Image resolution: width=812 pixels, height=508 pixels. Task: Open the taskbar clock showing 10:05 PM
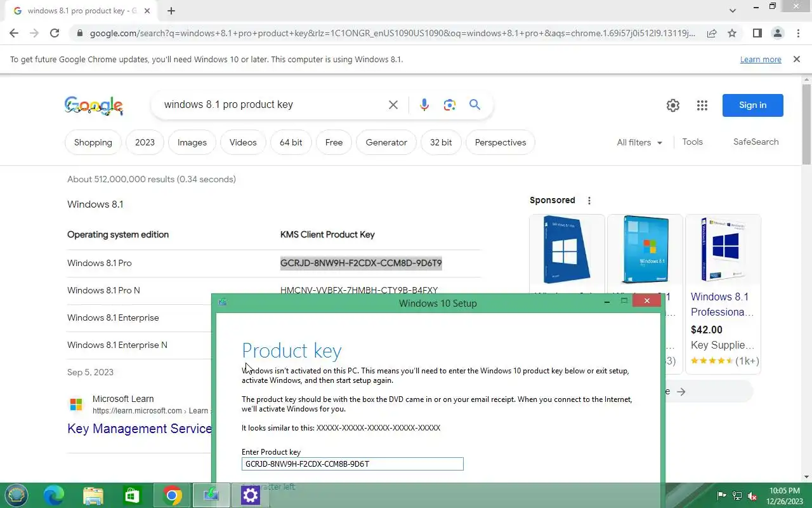[784, 496]
